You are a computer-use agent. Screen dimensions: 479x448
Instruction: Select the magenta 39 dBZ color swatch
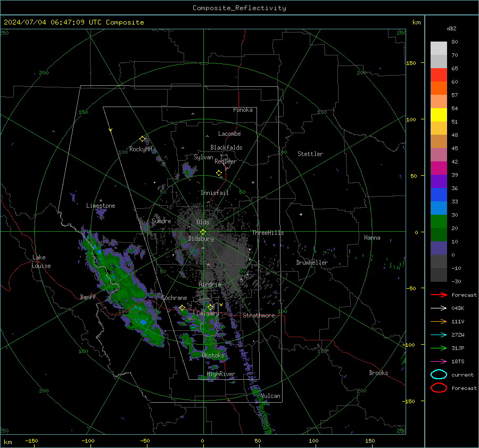coord(439,168)
